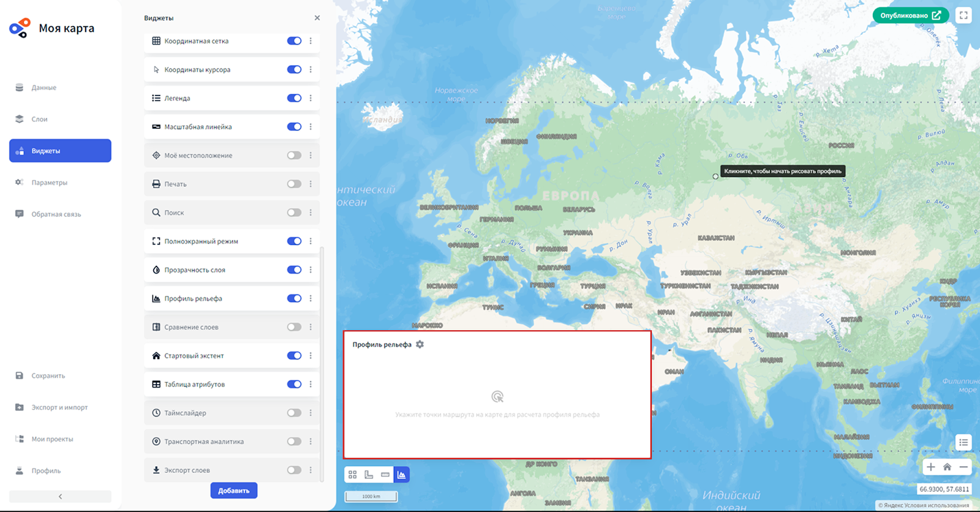Open Обратная связь in sidebar
980x512 pixels.
(60, 214)
